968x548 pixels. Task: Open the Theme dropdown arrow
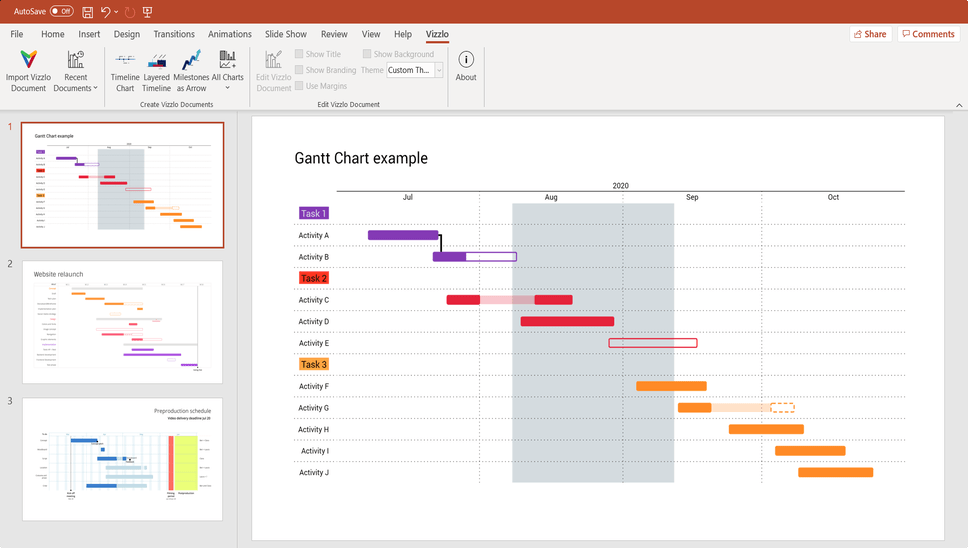439,70
